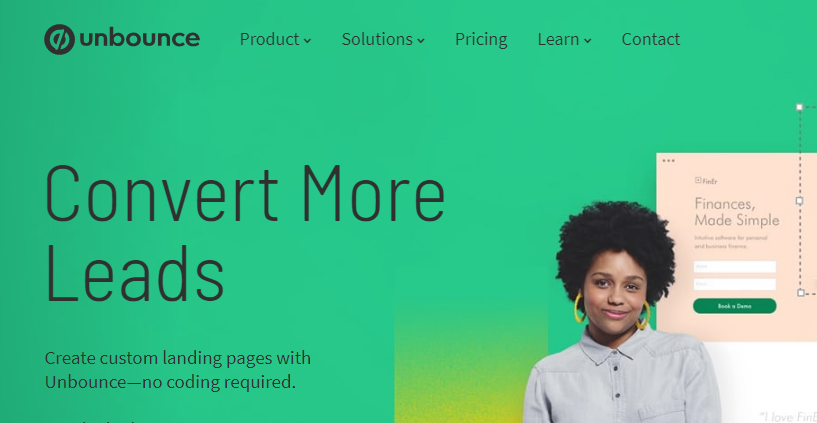Click the bottom corner selection handle
Image resolution: width=817 pixels, height=423 pixels.
coord(801,293)
